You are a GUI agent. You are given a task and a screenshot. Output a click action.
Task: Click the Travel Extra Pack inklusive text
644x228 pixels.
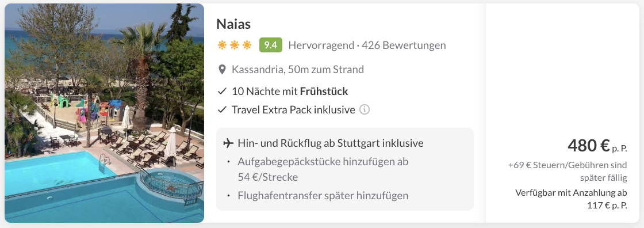click(x=293, y=110)
